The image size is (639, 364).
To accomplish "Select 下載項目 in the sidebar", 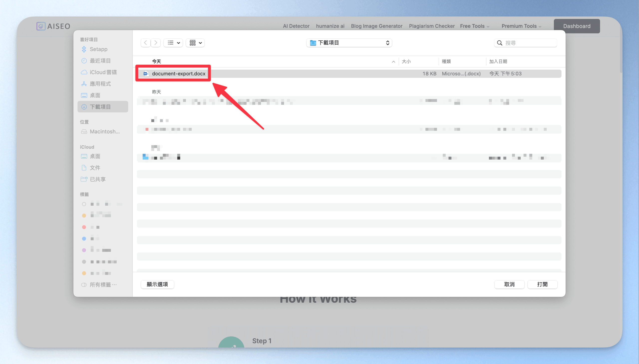I will (x=103, y=107).
